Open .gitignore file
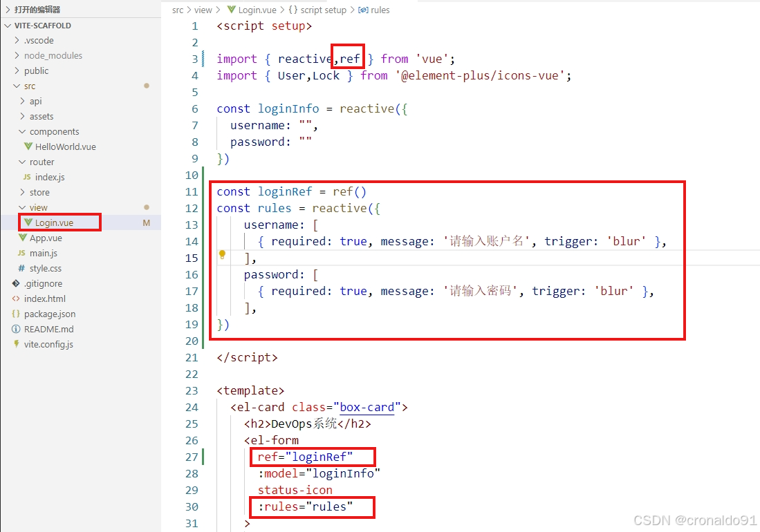Screen dimensions: 760x532 point(43,284)
